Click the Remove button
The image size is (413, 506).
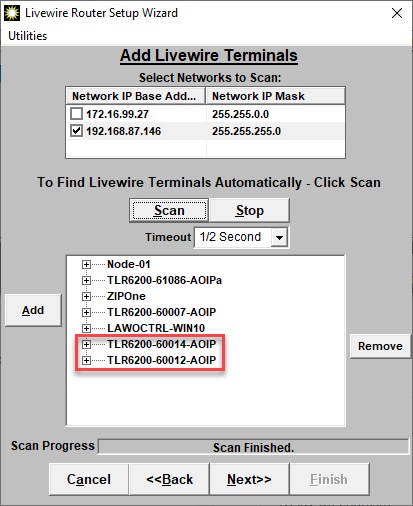pos(380,346)
